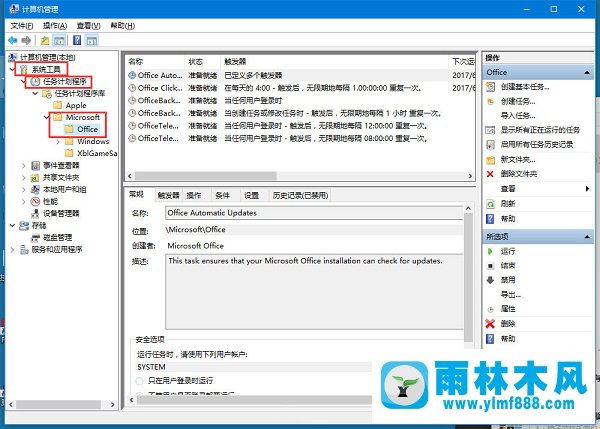Select the task row triggered 每隔 08:00:00
The image size is (600, 429).
click(x=300, y=139)
